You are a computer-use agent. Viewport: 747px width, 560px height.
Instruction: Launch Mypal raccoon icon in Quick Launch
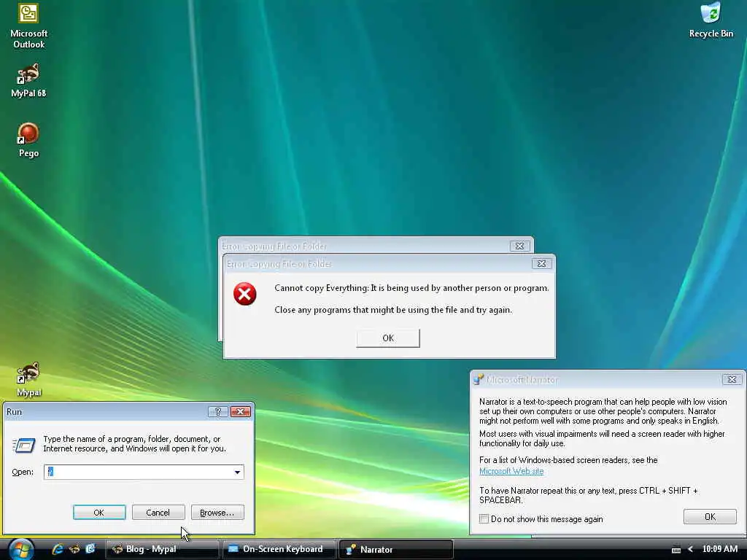(74, 549)
